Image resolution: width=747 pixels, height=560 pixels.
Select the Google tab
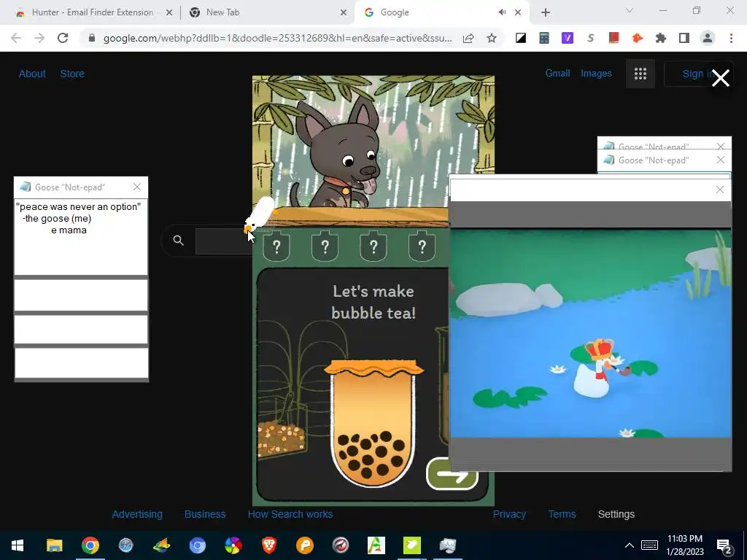coord(429,12)
